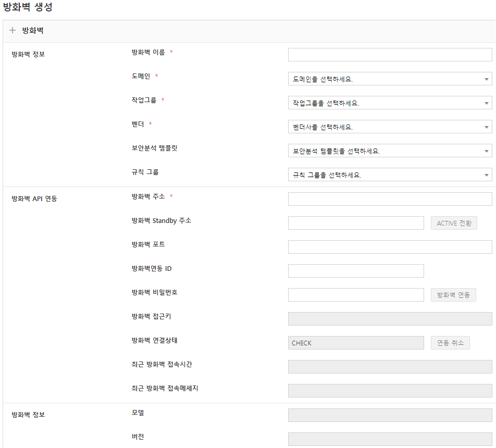
Task: Click the 최근 방화벽 접속시간 field
Action: coord(390,367)
